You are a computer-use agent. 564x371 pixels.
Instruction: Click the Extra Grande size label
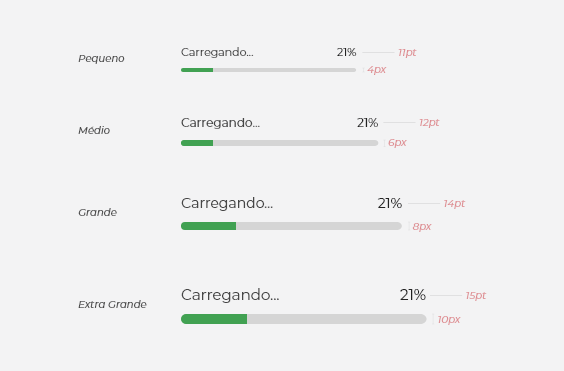[x=112, y=304]
